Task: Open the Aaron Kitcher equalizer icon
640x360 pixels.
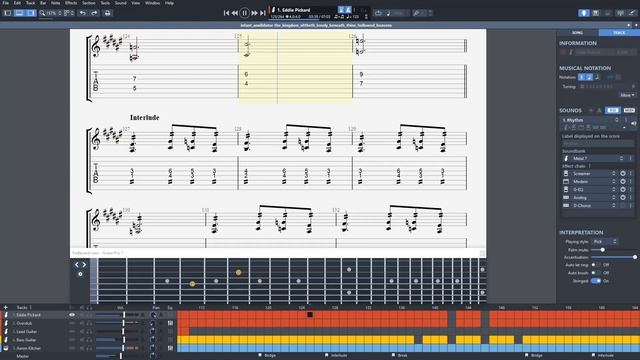Action: click(x=170, y=348)
